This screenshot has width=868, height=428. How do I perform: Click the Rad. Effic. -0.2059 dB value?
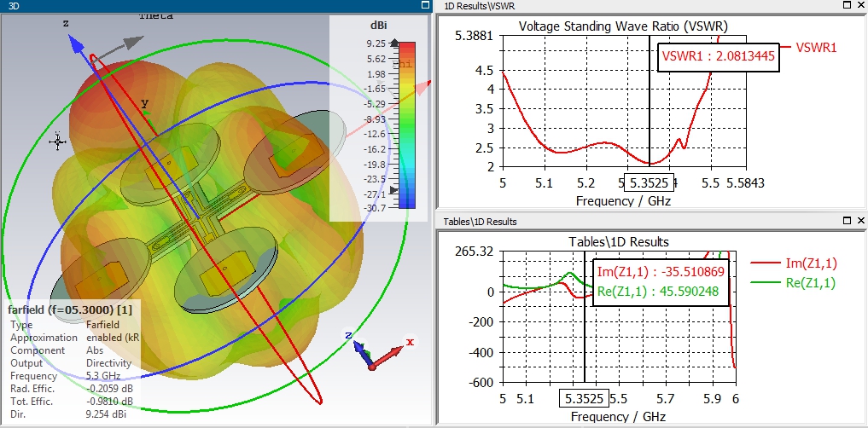coord(109,388)
